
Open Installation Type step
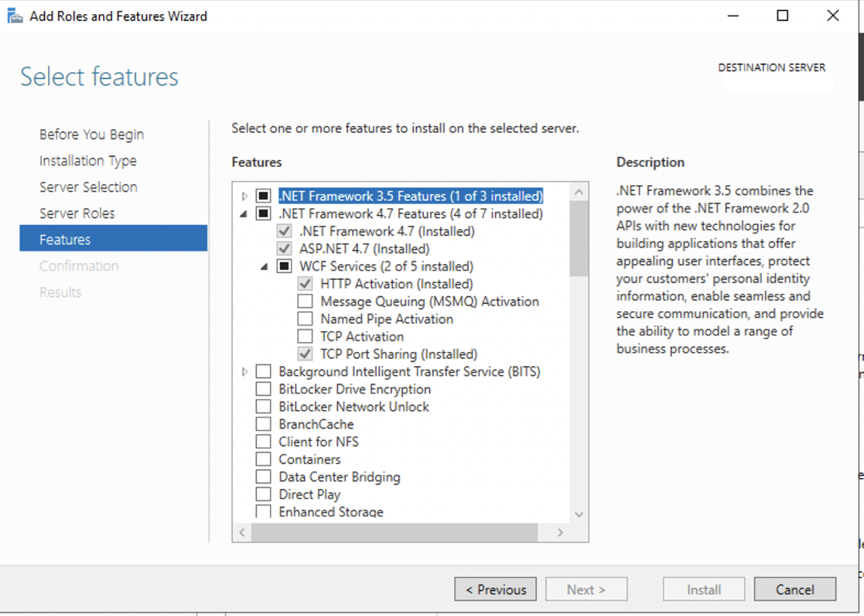click(88, 161)
